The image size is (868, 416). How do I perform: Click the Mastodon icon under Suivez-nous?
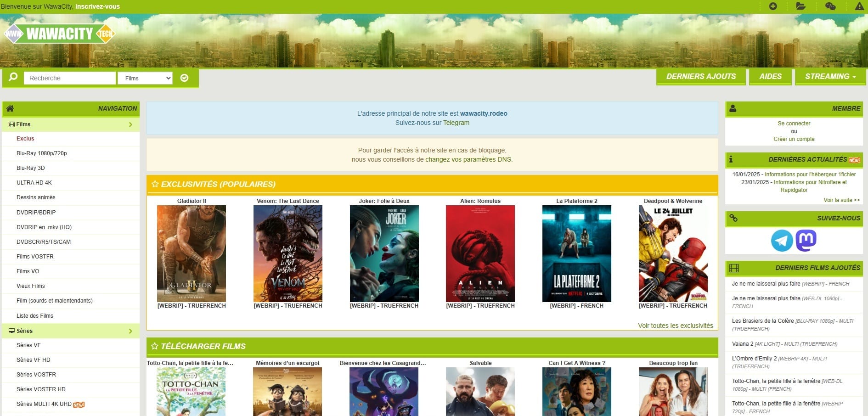pos(806,241)
